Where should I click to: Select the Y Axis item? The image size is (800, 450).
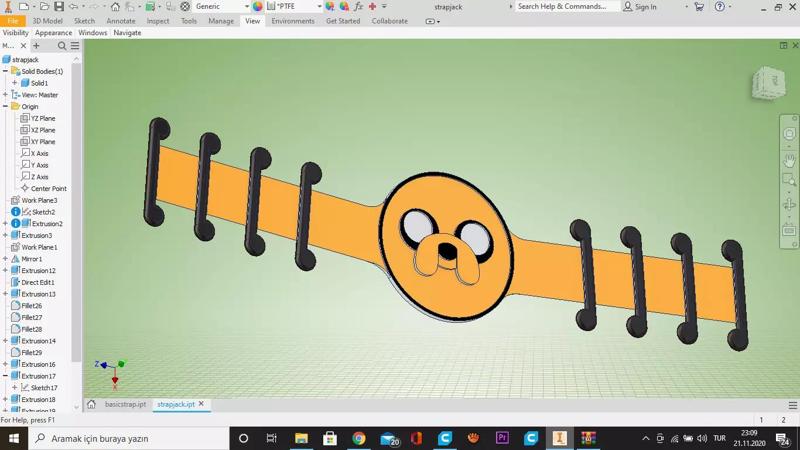(35, 165)
